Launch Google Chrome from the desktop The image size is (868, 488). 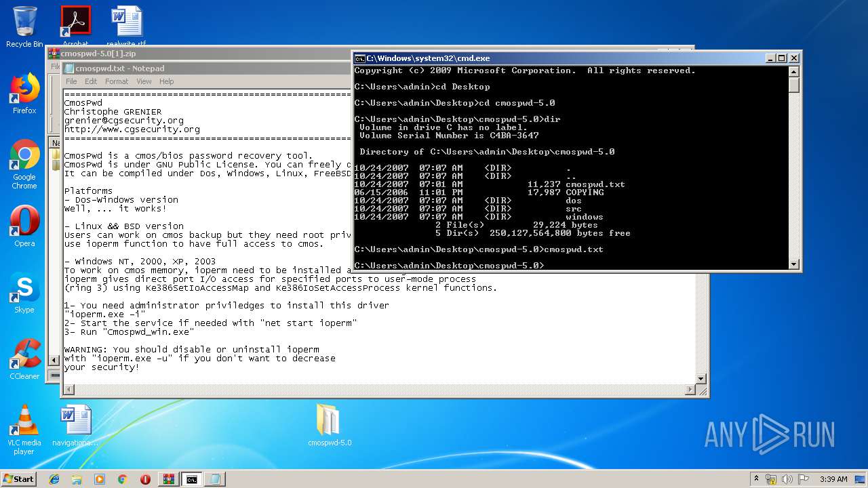(24, 164)
